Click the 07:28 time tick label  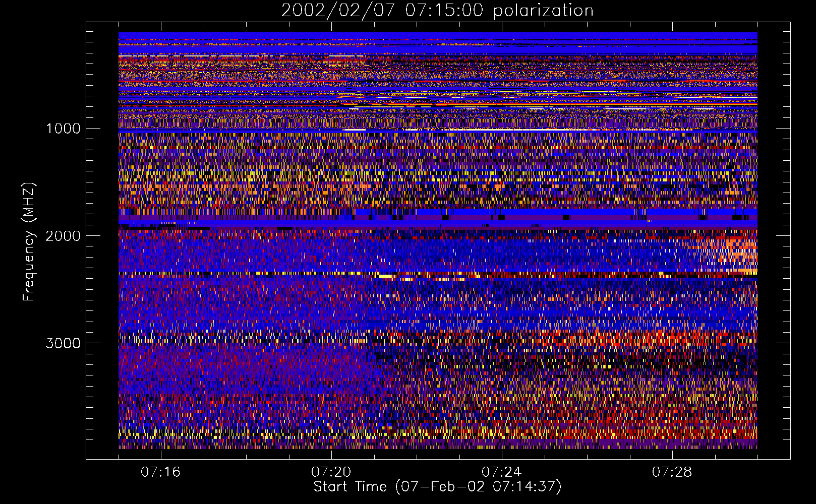click(x=672, y=472)
